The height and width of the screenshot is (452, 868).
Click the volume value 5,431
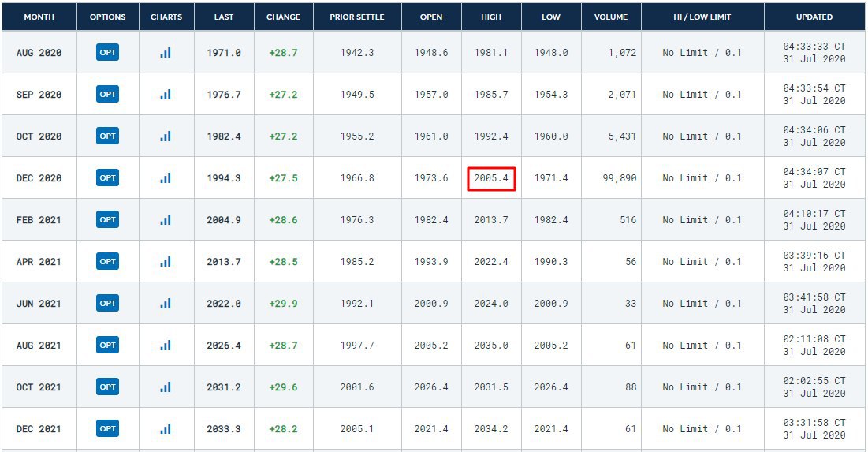622,136
